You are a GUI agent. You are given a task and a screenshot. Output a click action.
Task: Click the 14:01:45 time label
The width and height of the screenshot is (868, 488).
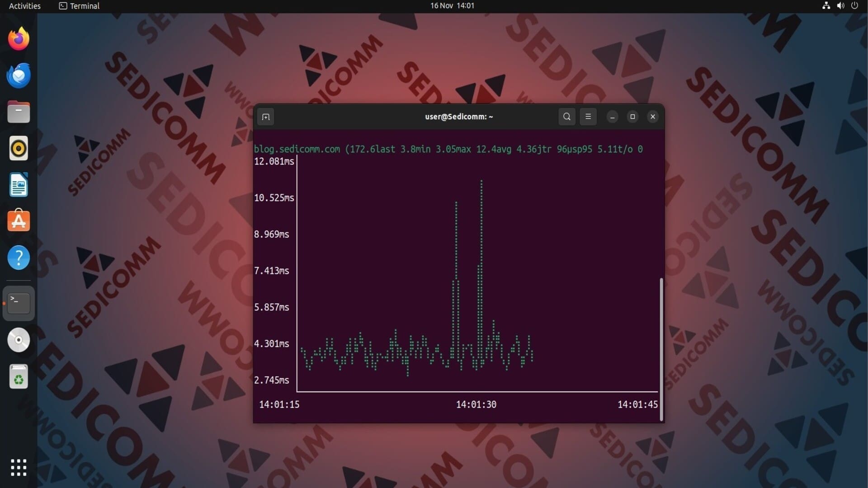click(x=637, y=404)
